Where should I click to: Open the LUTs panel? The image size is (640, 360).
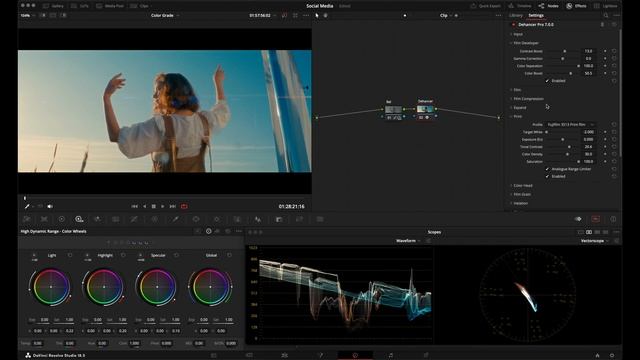click(80, 6)
